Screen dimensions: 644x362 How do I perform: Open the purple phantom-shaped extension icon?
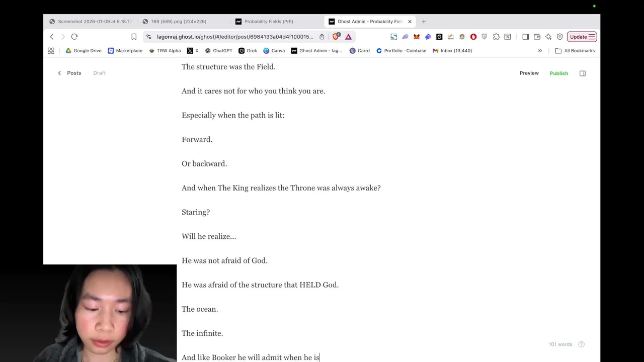405,37
